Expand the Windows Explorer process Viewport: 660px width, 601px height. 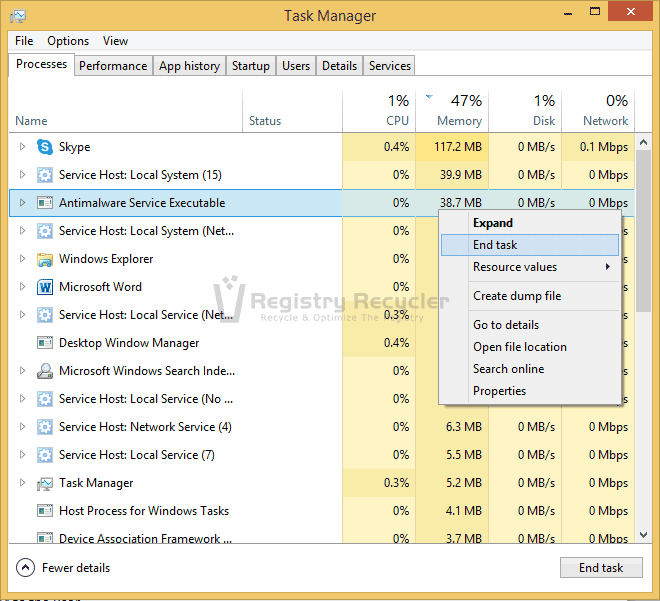click(22, 258)
